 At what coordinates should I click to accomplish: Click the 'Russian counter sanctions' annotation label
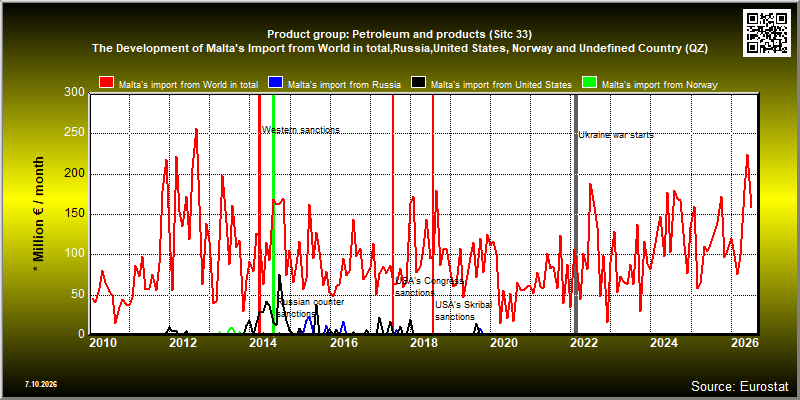click(x=311, y=308)
